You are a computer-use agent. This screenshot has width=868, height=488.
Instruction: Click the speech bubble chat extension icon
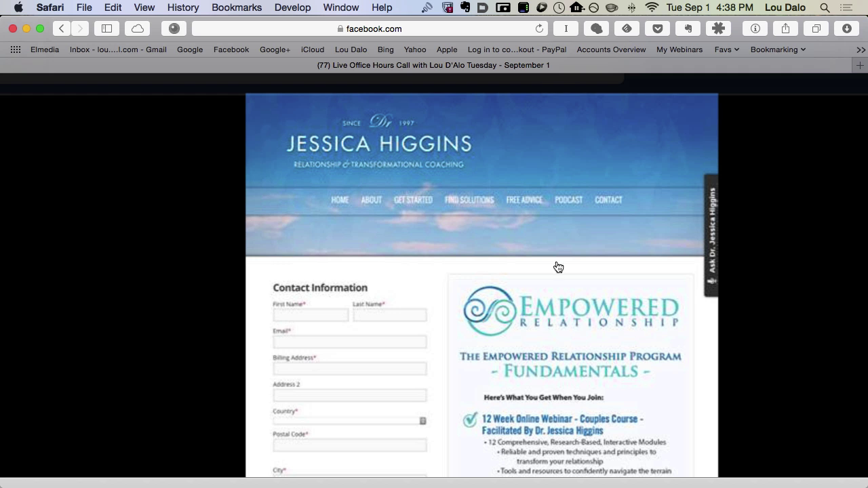pos(597,28)
